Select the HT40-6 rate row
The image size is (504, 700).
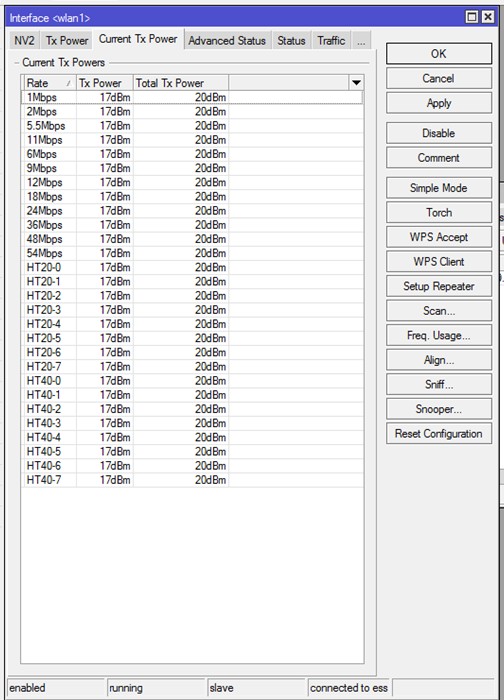coord(192,466)
